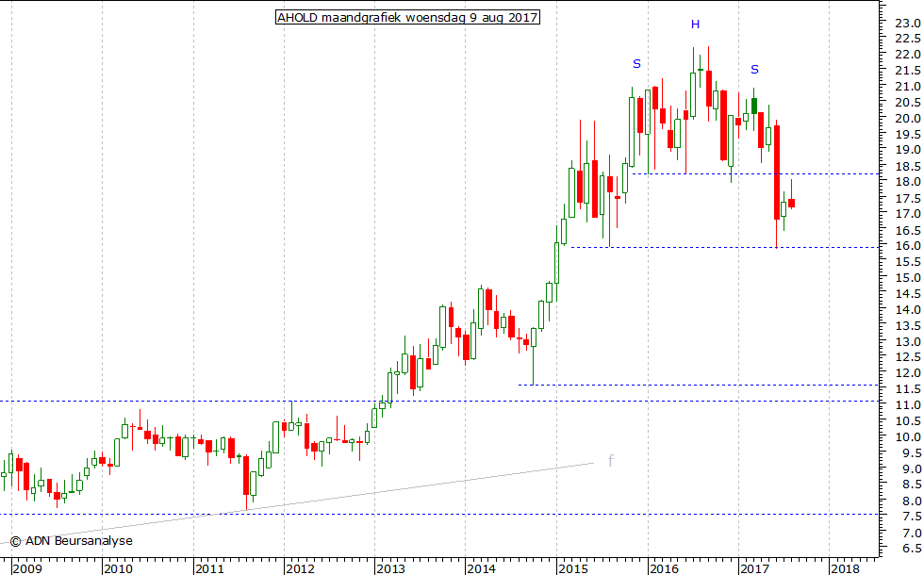The width and height of the screenshot is (924, 575).
Task: Click the 23.0 price axis label
Action: (x=907, y=23)
